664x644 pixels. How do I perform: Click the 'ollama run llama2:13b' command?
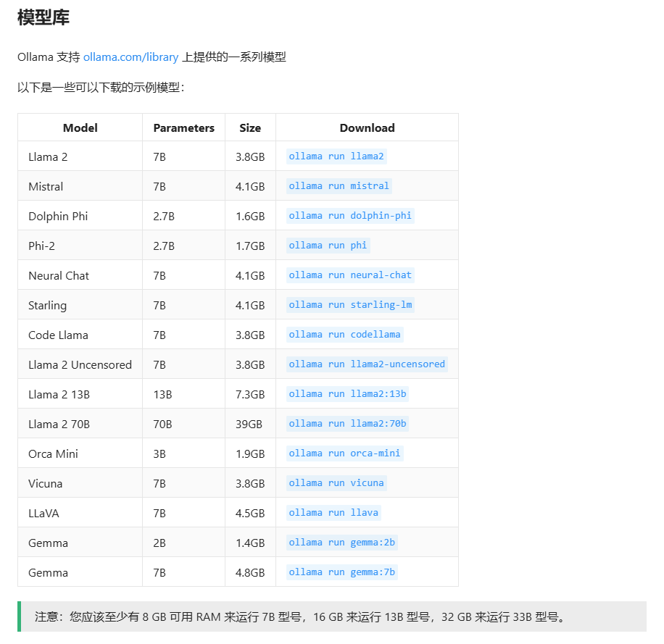point(348,394)
